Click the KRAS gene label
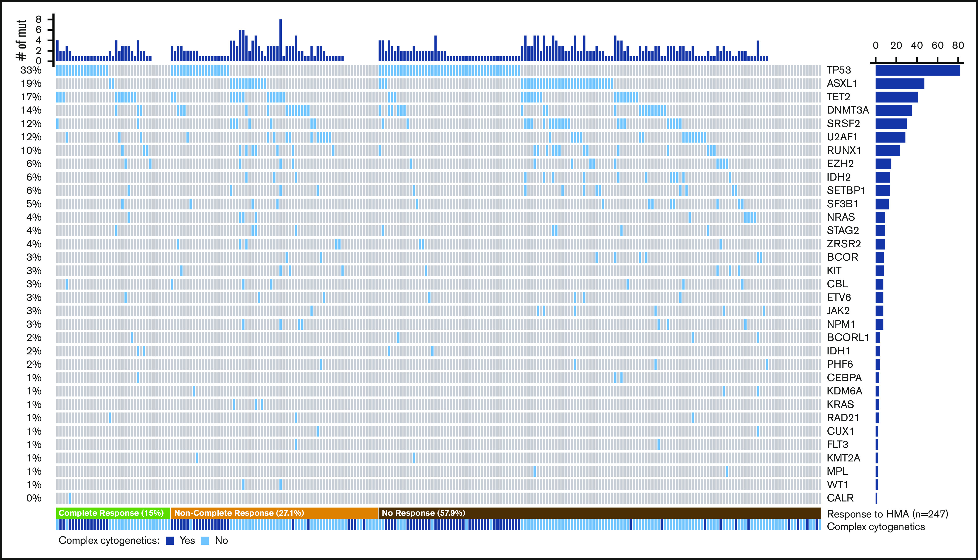Viewport: 978px width, 560px height. [840, 404]
